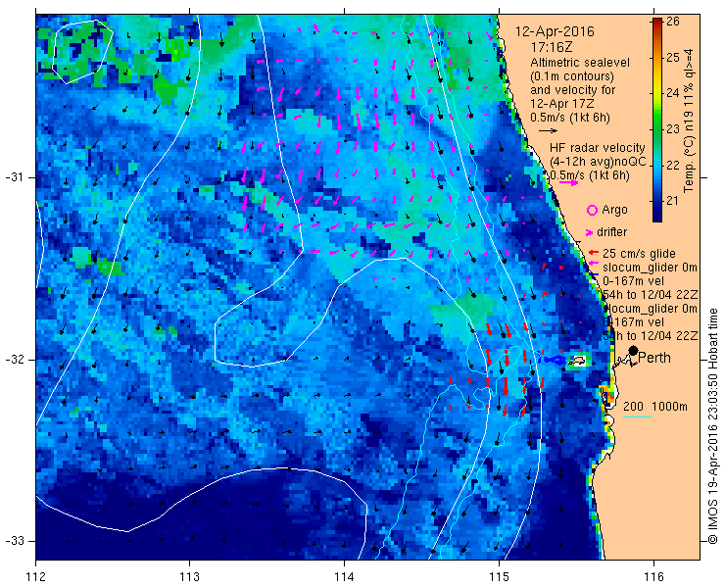
Task: Click colorbar tick label '24'
Action: click(x=672, y=93)
